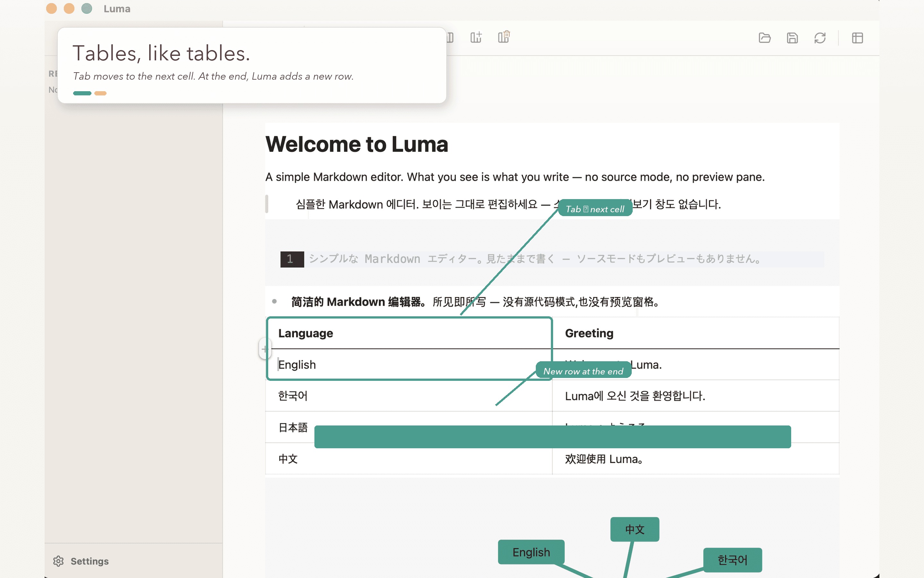Open a file with the folder icon
This screenshot has height=578, width=924.
(x=765, y=38)
